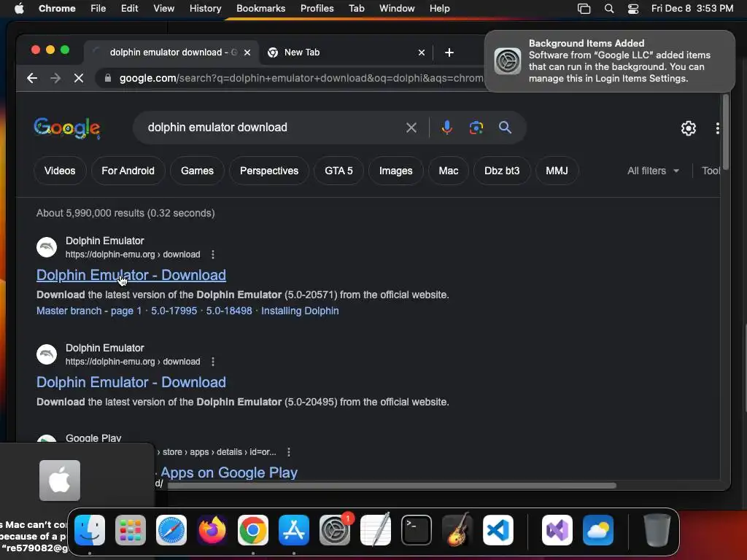Click the horizontal page scrollbar
Screen dimensions: 747x560
[x=392, y=486]
